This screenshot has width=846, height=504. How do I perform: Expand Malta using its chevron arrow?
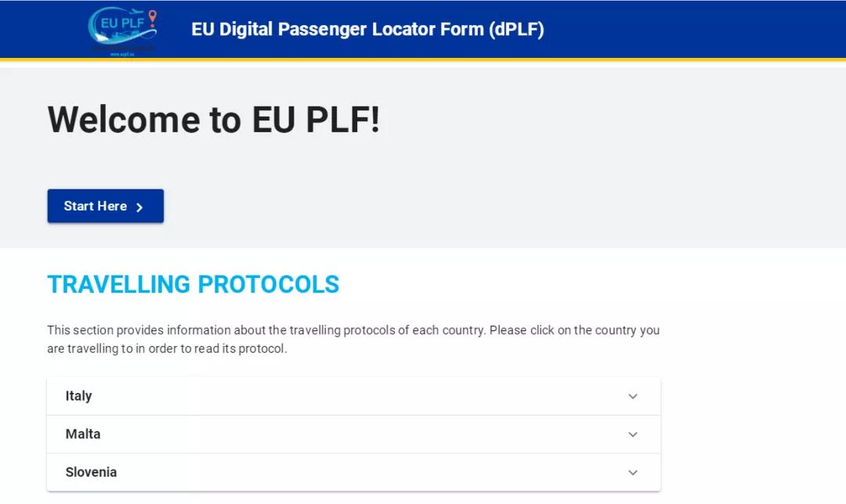tap(633, 434)
